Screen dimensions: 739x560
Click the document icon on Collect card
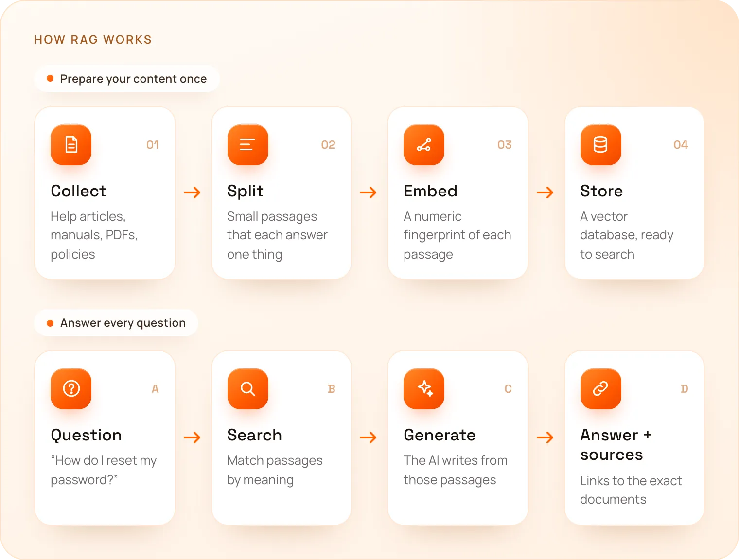[x=71, y=145]
